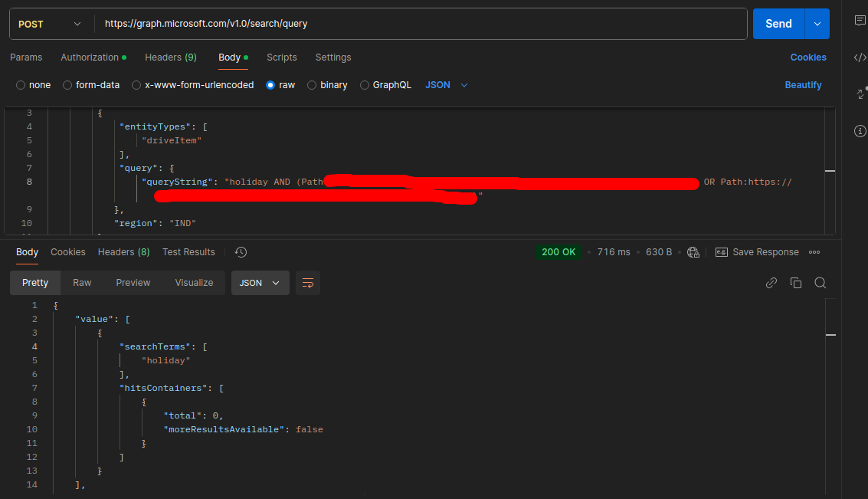Click the link icon above the response
868x499 pixels.
pyautogui.click(x=771, y=283)
